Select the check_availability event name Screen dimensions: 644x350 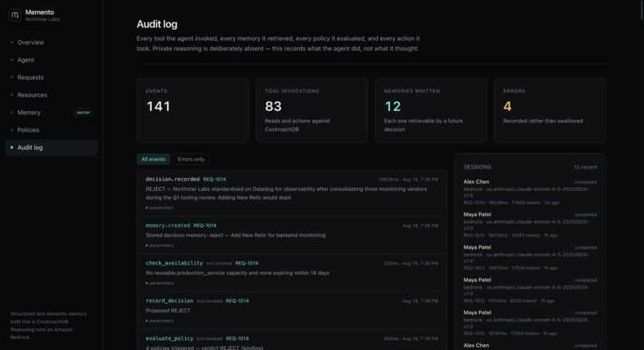point(174,264)
